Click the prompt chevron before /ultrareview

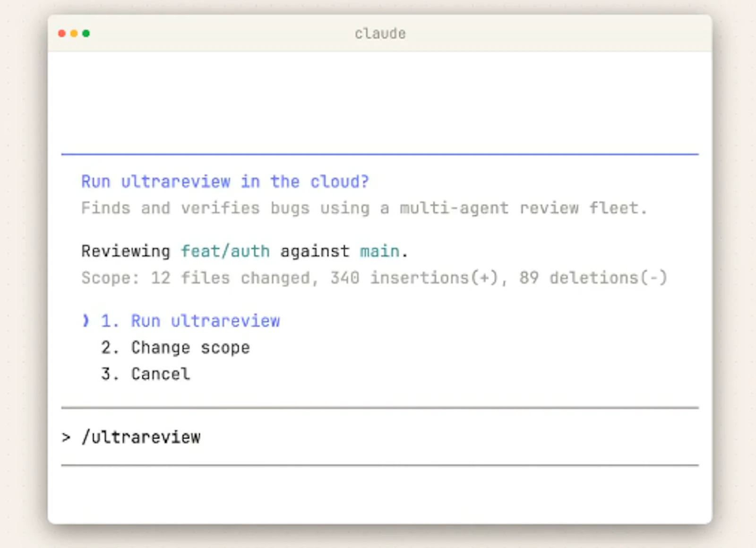[65, 437]
